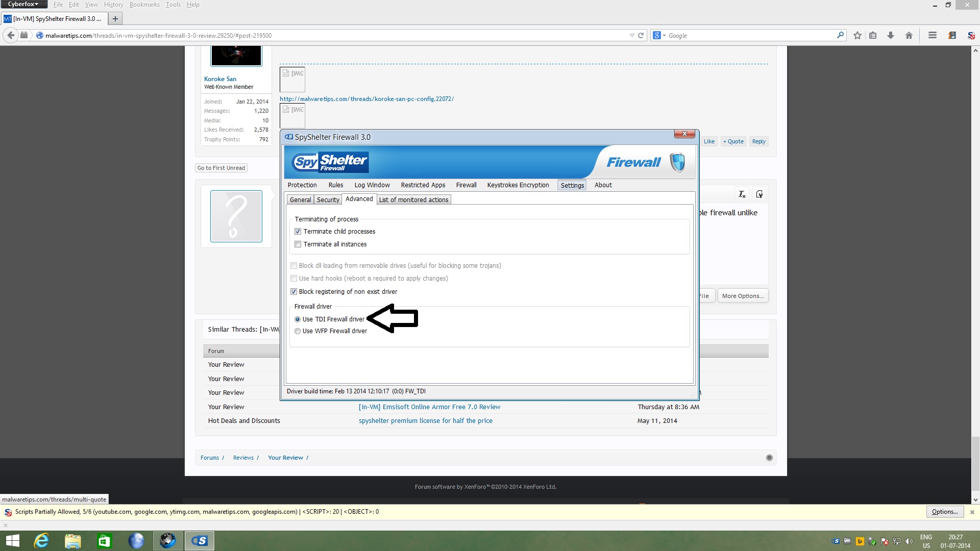
Task: Expand the URL bar history dropdown
Action: pos(632,35)
